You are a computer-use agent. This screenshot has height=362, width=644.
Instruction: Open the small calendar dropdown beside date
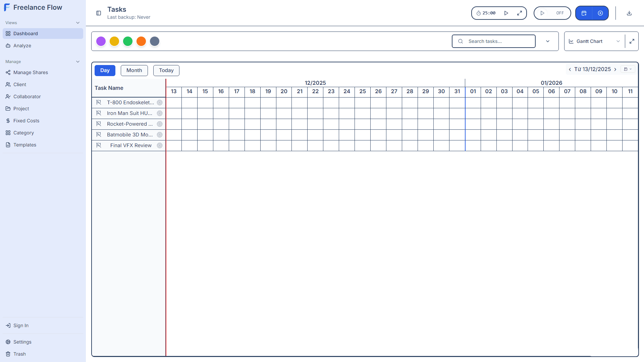click(x=628, y=69)
